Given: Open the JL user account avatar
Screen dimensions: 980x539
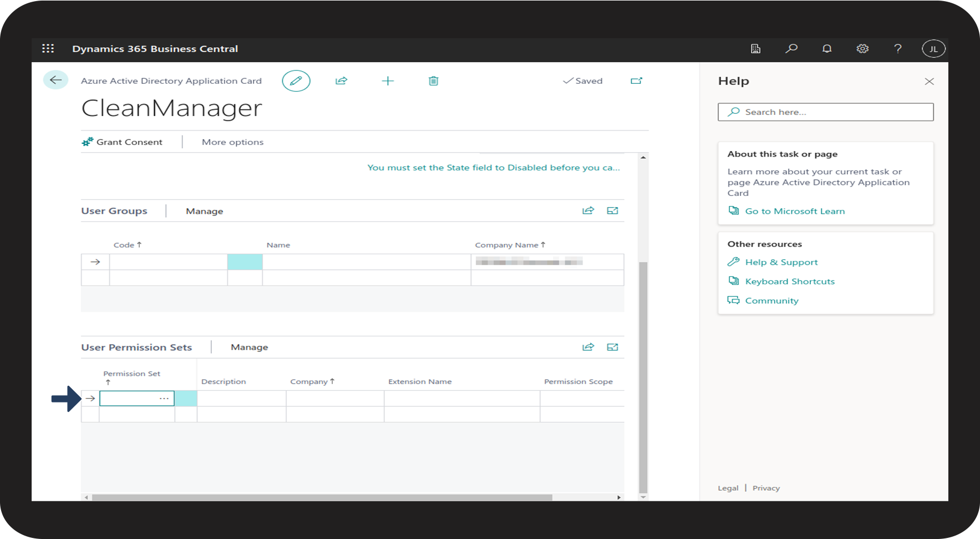Looking at the screenshot, I should (x=933, y=49).
